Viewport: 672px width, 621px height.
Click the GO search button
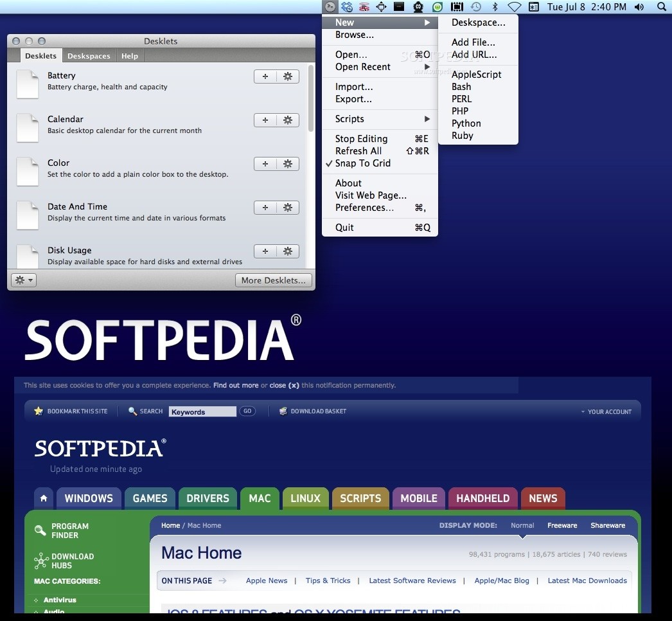pyautogui.click(x=247, y=411)
